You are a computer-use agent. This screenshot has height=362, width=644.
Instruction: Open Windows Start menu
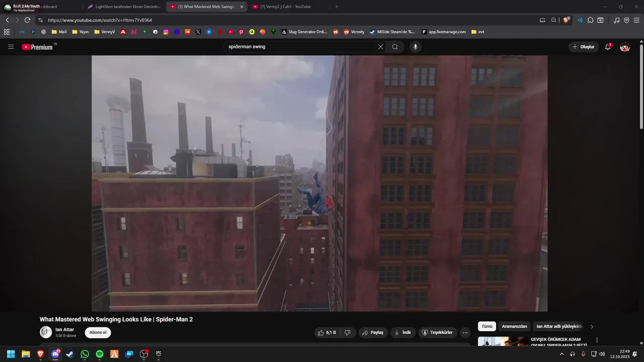pyautogui.click(x=11, y=354)
